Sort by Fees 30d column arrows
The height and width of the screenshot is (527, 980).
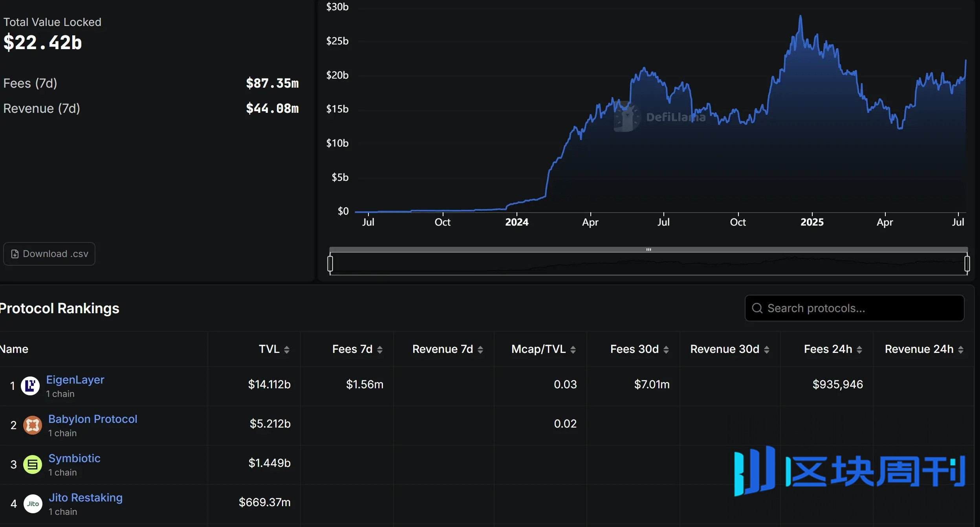point(666,349)
